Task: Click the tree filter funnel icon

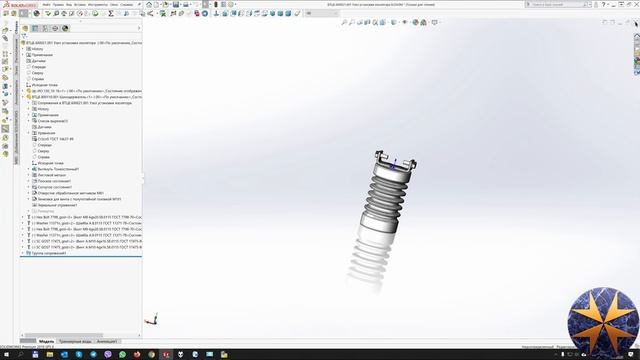Action: pyautogui.click(x=24, y=36)
